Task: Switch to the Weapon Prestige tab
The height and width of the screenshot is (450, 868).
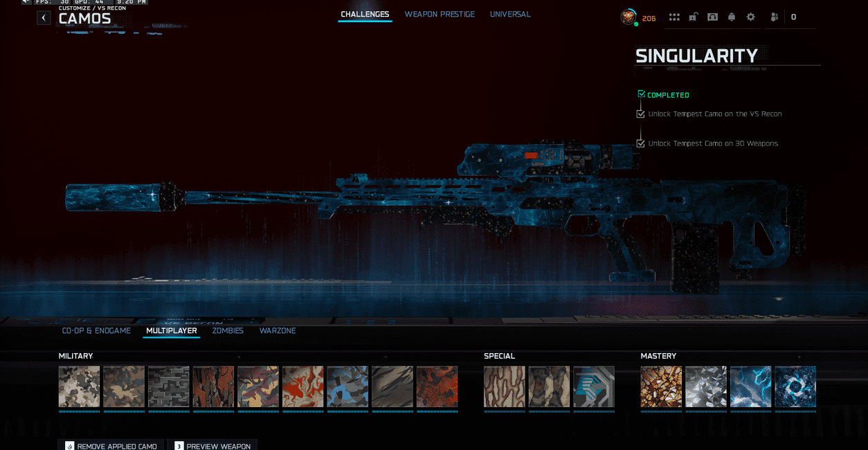Action: click(x=440, y=14)
